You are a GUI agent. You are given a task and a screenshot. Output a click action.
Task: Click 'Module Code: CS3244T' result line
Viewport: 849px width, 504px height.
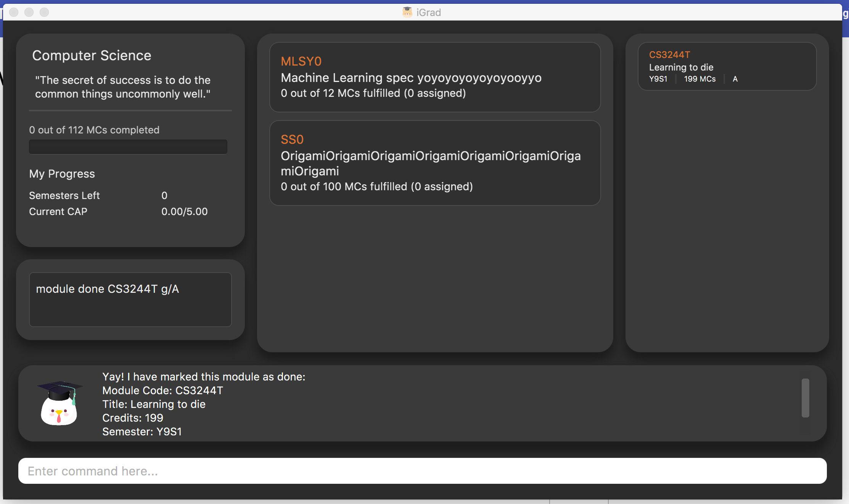(163, 390)
